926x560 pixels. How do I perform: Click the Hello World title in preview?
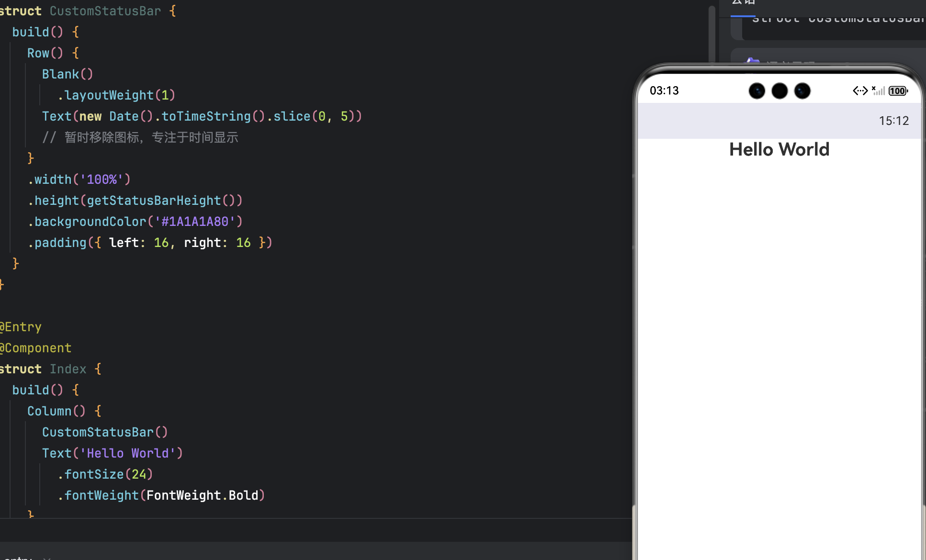[779, 150]
